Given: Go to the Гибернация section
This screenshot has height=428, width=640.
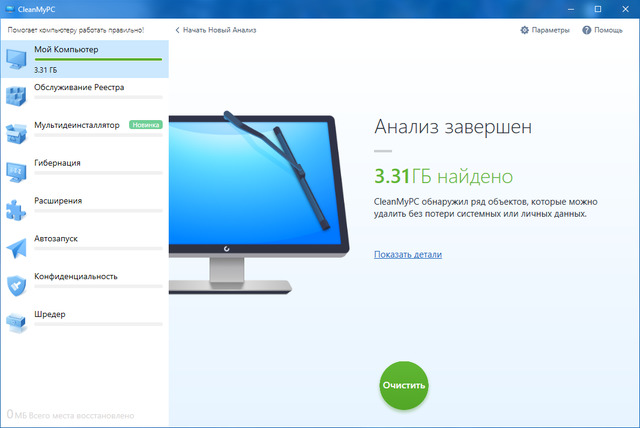Looking at the screenshot, I should [x=84, y=173].
